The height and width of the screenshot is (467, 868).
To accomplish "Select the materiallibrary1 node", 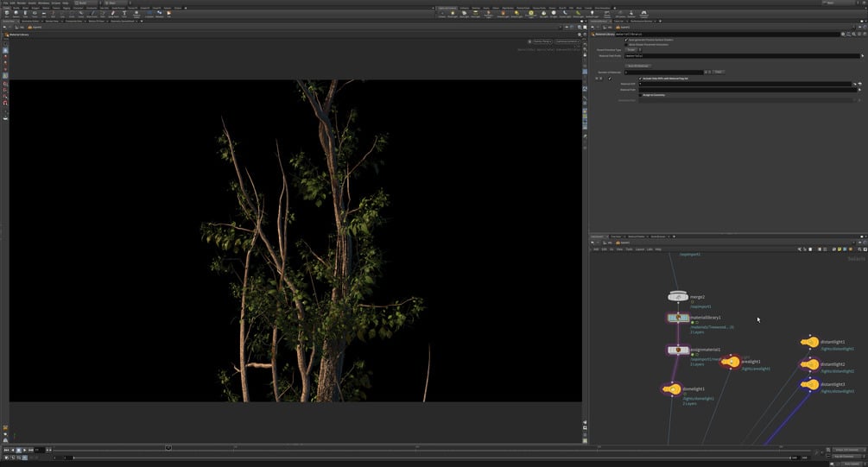I will tap(678, 318).
